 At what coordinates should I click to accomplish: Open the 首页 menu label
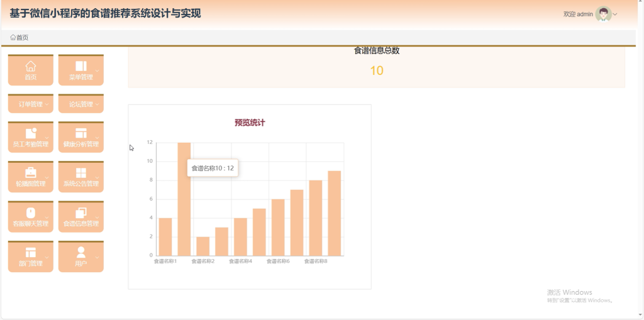coord(31,77)
